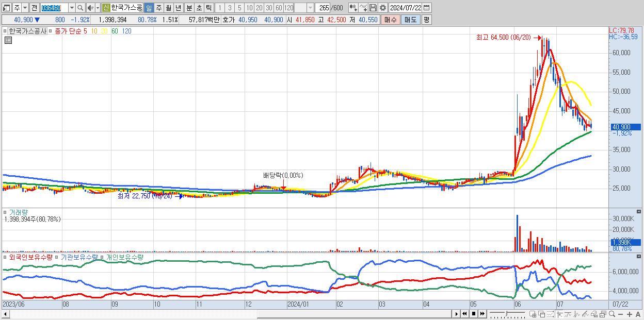Image resolution: width=644 pixels, height=320 pixels.
Task: Click the eraser with bars icon
Action: click(594, 314)
